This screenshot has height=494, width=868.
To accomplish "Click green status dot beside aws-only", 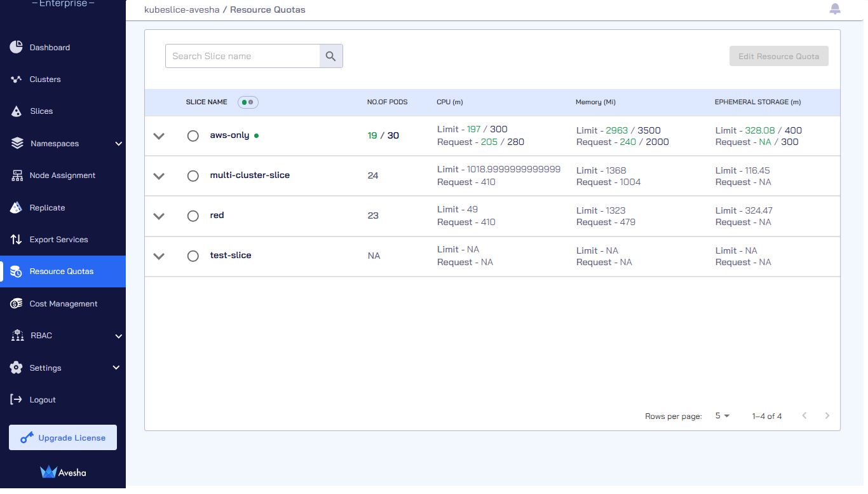I will click(256, 136).
